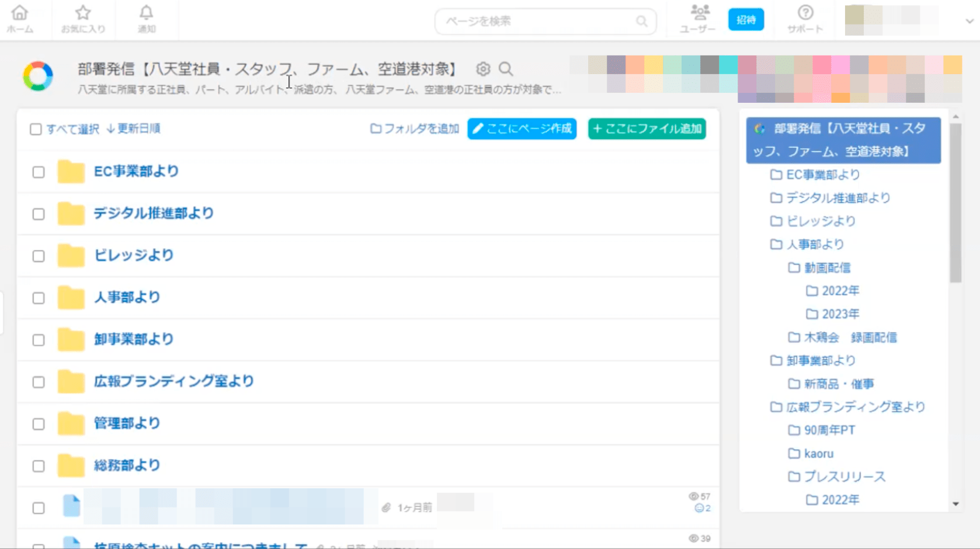Toggle the すべて選択 checkbox
980x549 pixels.
pyautogui.click(x=36, y=129)
